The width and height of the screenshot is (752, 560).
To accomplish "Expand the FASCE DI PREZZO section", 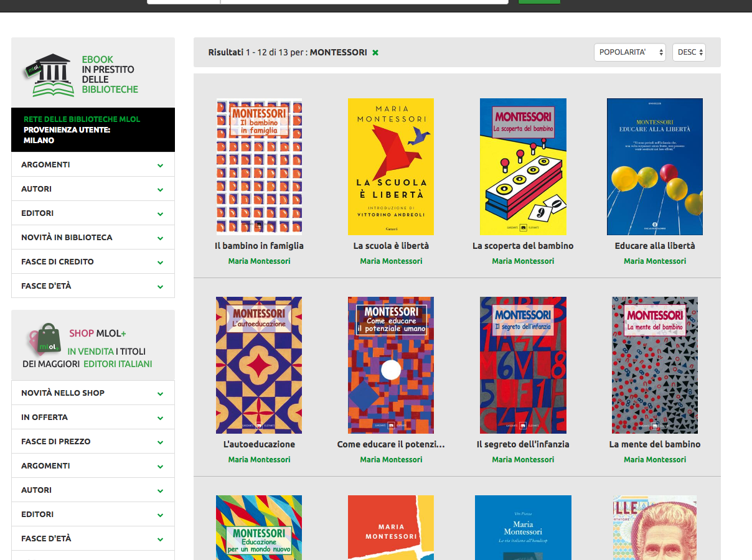I will 93,442.
